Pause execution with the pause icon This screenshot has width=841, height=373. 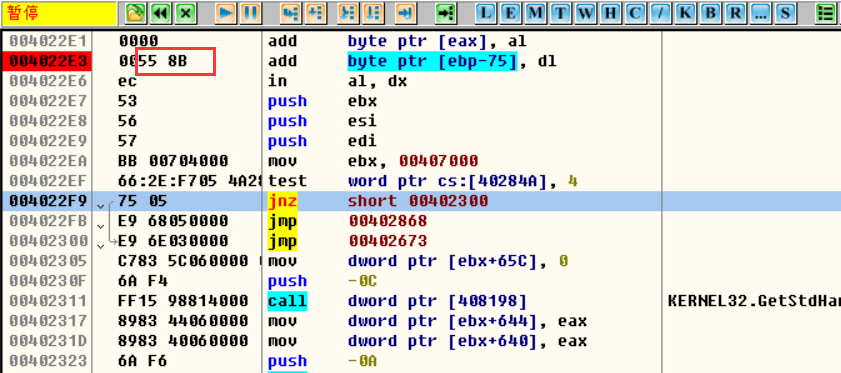[x=250, y=12]
